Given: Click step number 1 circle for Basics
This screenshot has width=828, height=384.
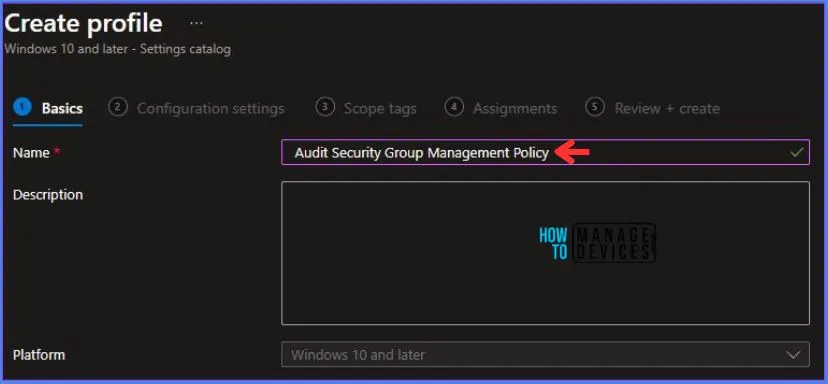Looking at the screenshot, I should tap(23, 107).
